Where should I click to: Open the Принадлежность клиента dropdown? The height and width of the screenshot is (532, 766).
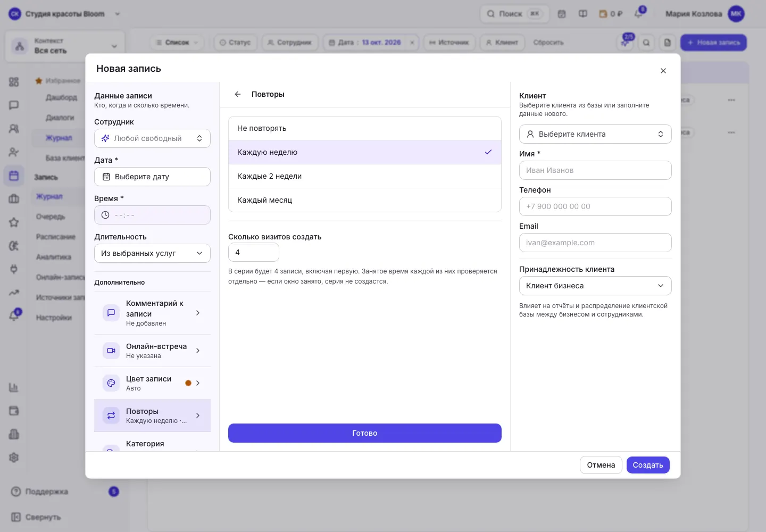(x=595, y=286)
